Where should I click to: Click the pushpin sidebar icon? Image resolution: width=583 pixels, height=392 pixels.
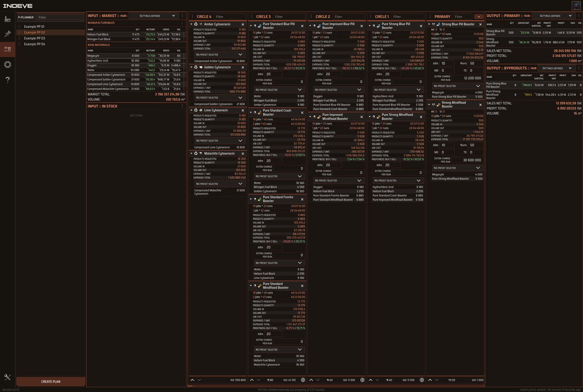tap(8, 34)
